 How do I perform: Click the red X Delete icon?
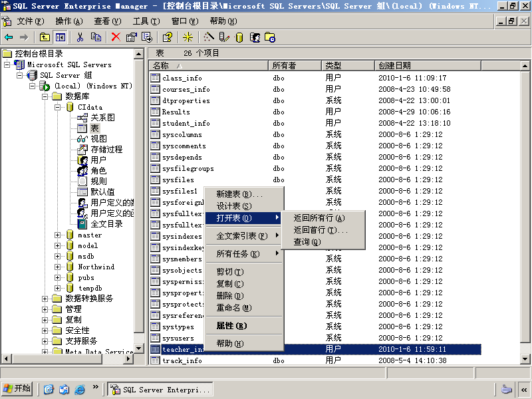tap(116, 37)
